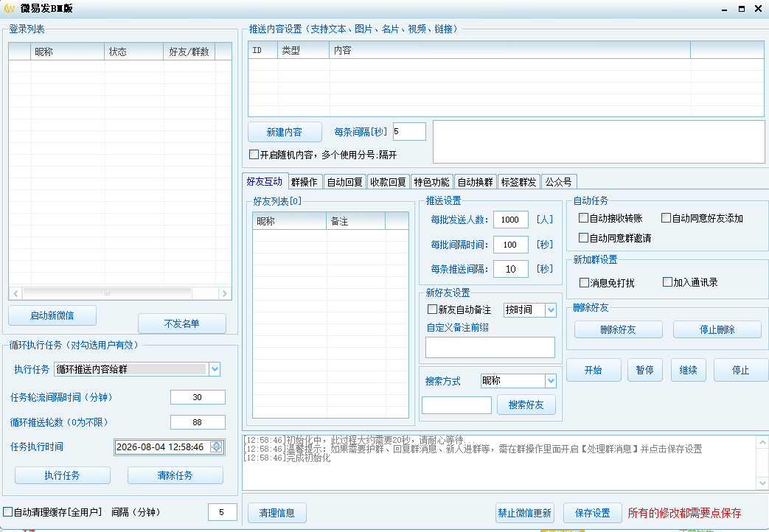Click the login list's left scroll arrow
This screenshot has width=769, height=532.
click(15, 293)
